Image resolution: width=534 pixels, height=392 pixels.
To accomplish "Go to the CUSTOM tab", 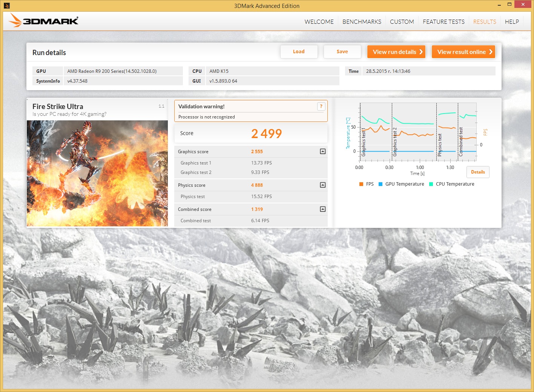I will tap(402, 22).
